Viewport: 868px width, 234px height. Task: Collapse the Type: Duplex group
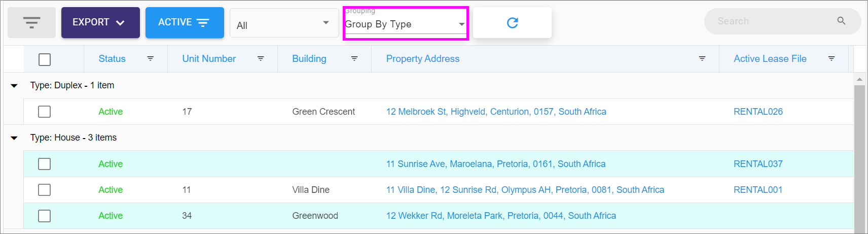click(14, 86)
